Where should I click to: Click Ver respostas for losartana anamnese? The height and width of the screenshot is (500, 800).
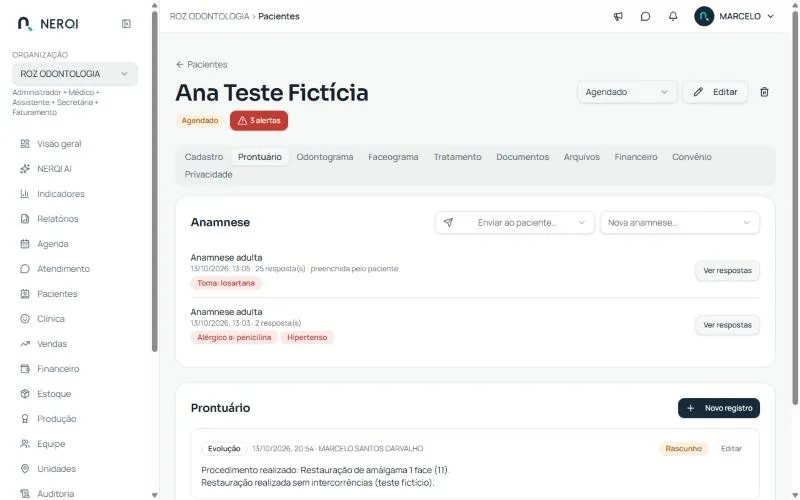click(727, 270)
